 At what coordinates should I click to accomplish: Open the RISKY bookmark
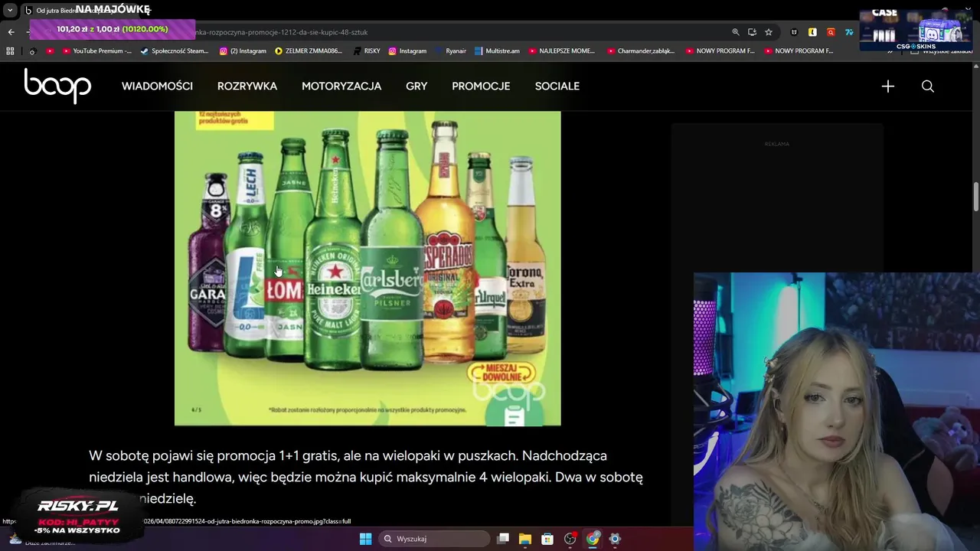366,51
